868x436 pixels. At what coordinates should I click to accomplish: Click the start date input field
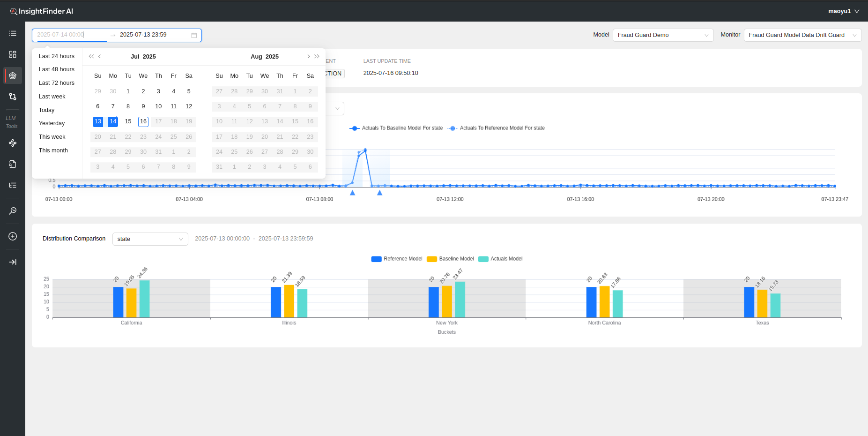[70, 35]
